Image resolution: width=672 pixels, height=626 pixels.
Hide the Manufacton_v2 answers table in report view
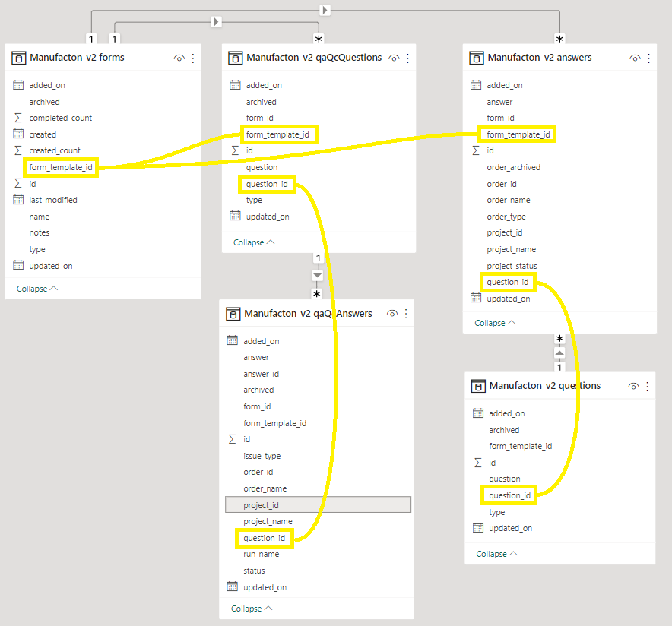pyautogui.click(x=634, y=58)
